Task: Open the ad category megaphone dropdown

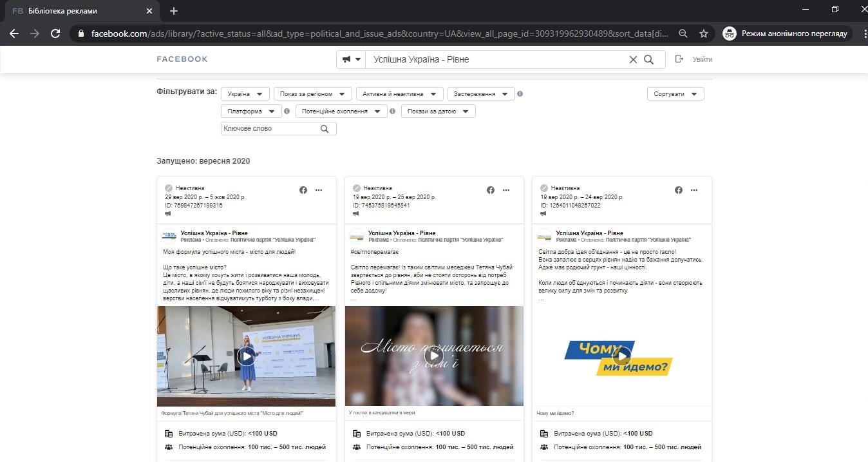Action: [x=352, y=59]
